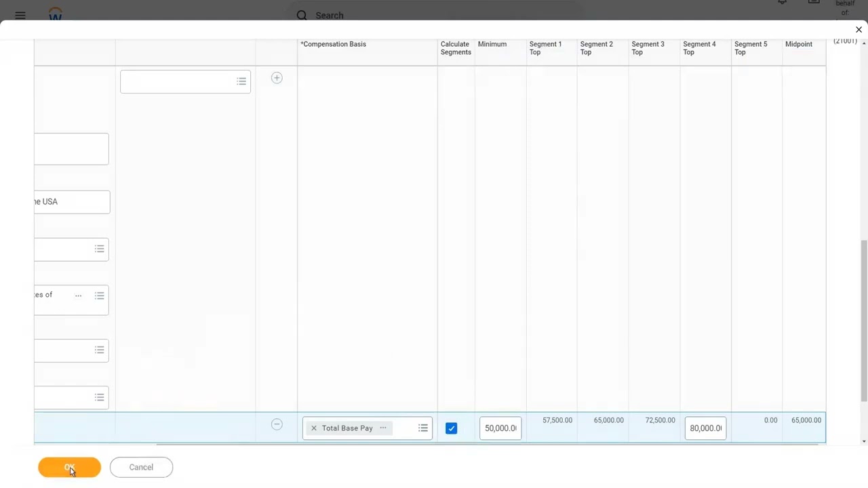Click the Segment 4 Top column header
The height and width of the screenshot is (488, 868).
tap(699, 48)
